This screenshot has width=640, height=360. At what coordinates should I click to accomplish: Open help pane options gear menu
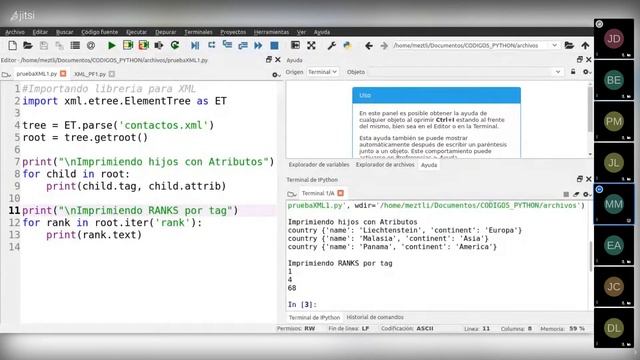pos(587,72)
